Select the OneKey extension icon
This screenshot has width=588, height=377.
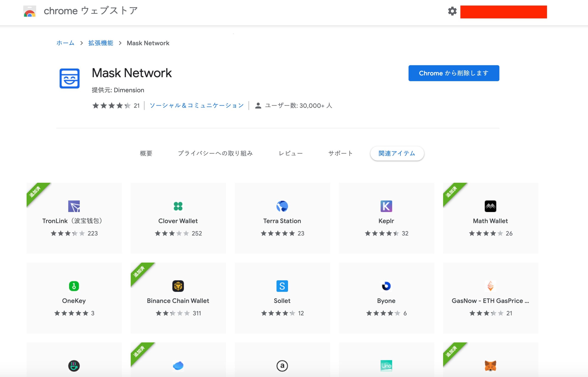point(74,286)
